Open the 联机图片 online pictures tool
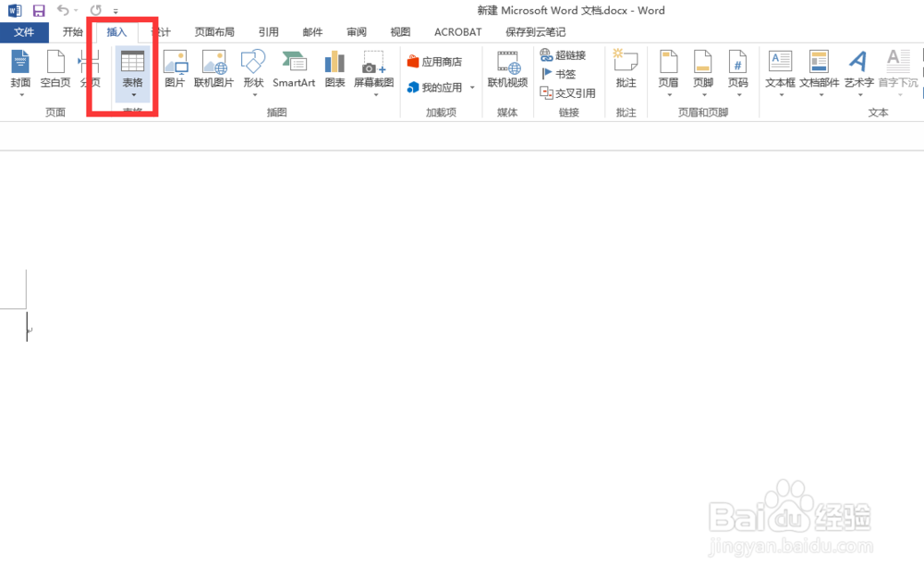The width and height of the screenshot is (924, 578). tap(214, 69)
